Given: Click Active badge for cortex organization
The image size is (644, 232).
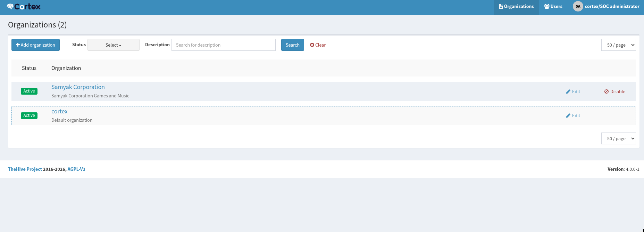Looking at the screenshot, I should click(29, 115).
